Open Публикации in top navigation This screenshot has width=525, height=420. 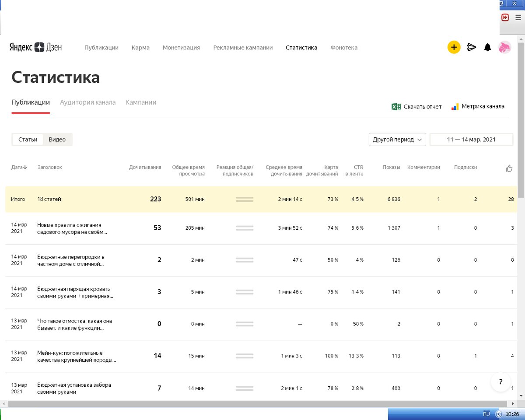pyautogui.click(x=101, y=48)
